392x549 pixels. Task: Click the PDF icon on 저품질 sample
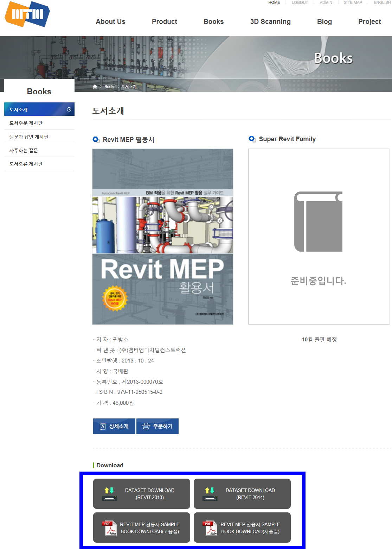tap(210, 528)
